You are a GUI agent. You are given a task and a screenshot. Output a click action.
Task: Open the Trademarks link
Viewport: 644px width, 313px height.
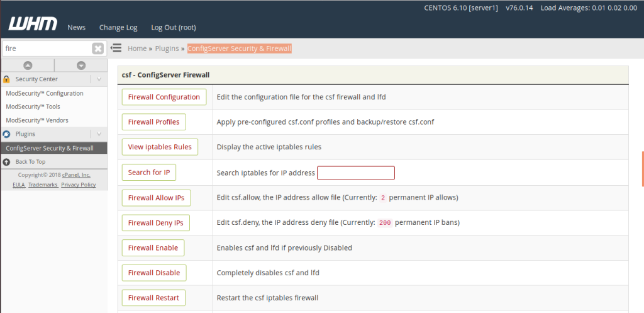43,185
